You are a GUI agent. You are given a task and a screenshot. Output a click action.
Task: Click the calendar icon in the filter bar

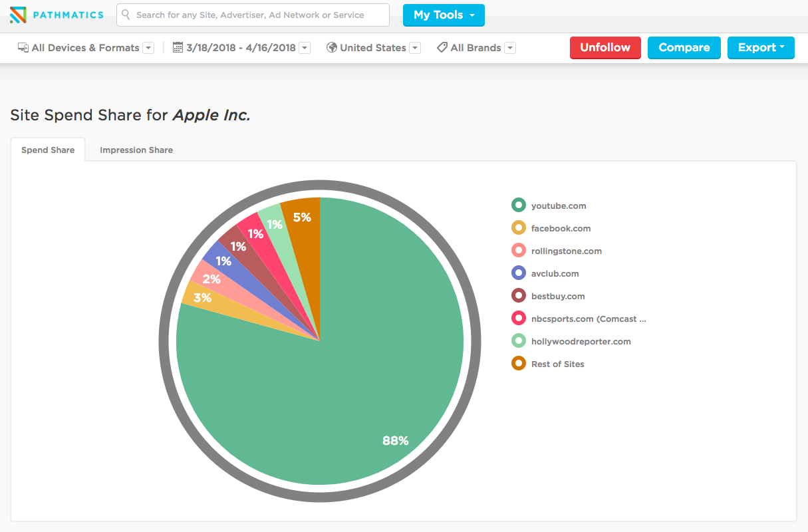(x=178, y=47)
